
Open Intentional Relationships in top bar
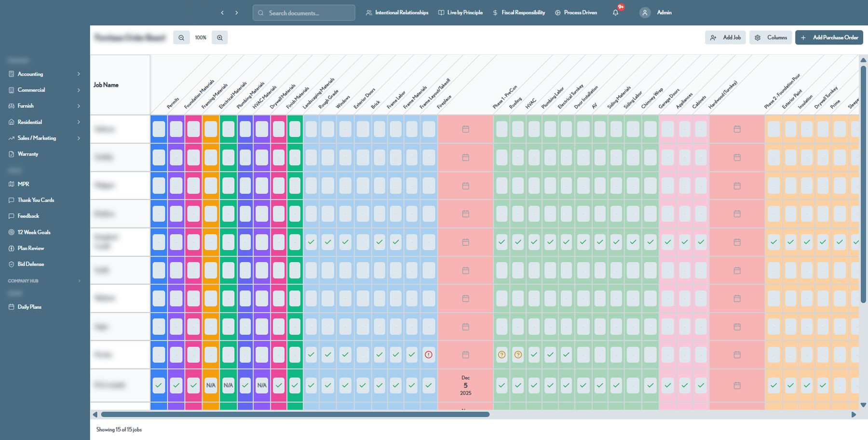397,13
